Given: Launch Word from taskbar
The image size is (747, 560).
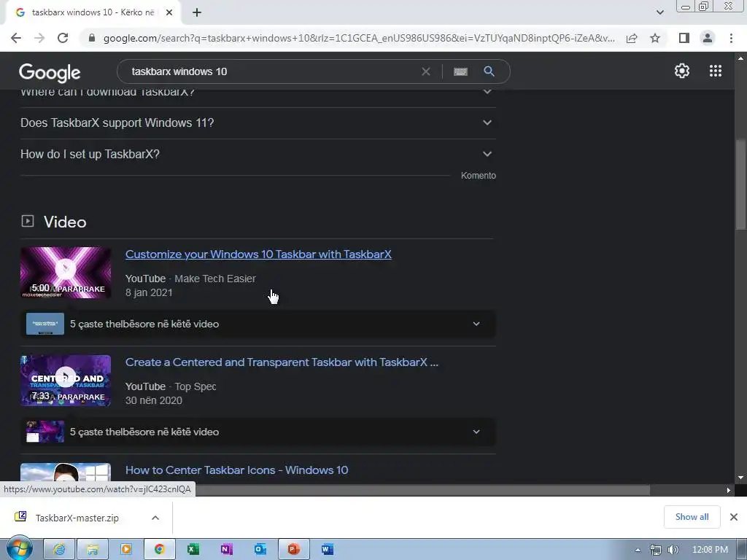Looking at the screenshot, I should tap(328, 550).
